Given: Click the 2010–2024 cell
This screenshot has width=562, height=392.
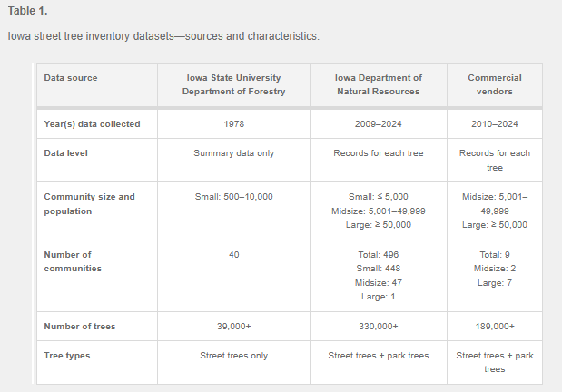Looking at the screenshot, I should click(x=494, y=123).
